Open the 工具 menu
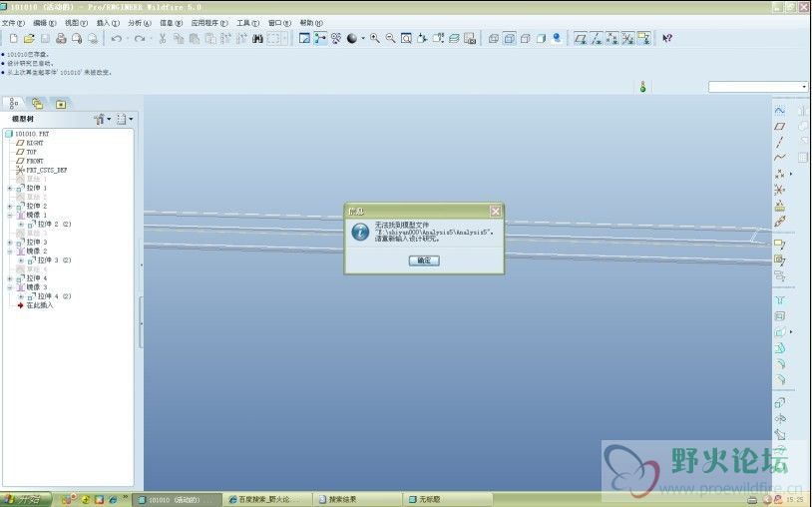812x507 pixels. coord(248,23)
